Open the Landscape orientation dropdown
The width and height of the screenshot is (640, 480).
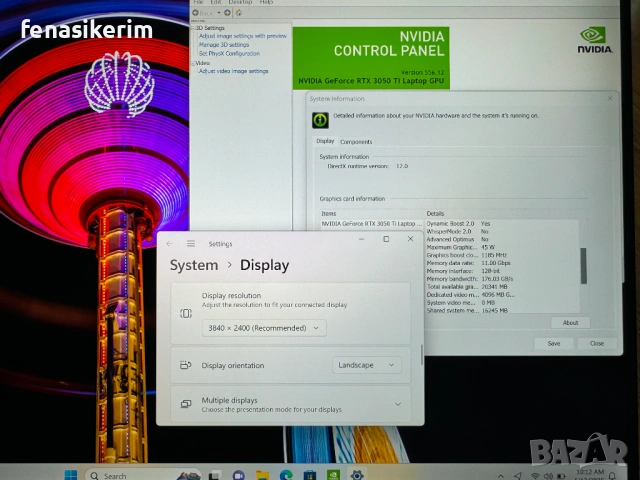[x=367, y=365]
